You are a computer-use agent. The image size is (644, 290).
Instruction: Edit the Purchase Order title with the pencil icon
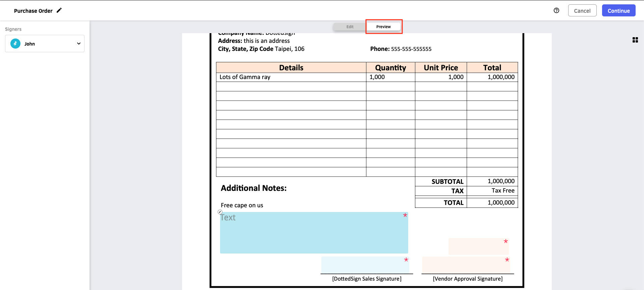59,10
